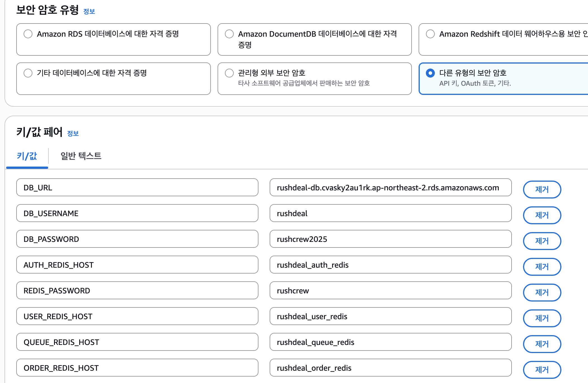The height and width of the screenshot is (383, 588).
Task: Switch to the 키/값 tab
Action: [27, 156]
